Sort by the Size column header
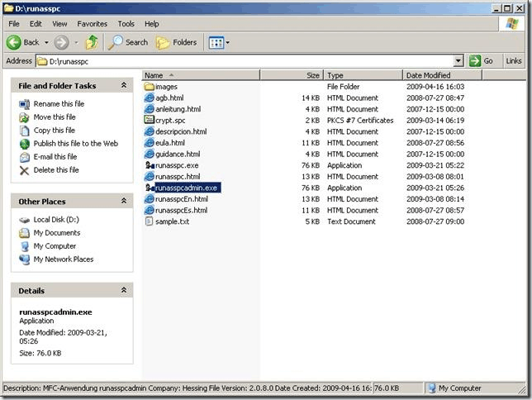The height and width of the screenshot is (400, 532). pos(292,75)
